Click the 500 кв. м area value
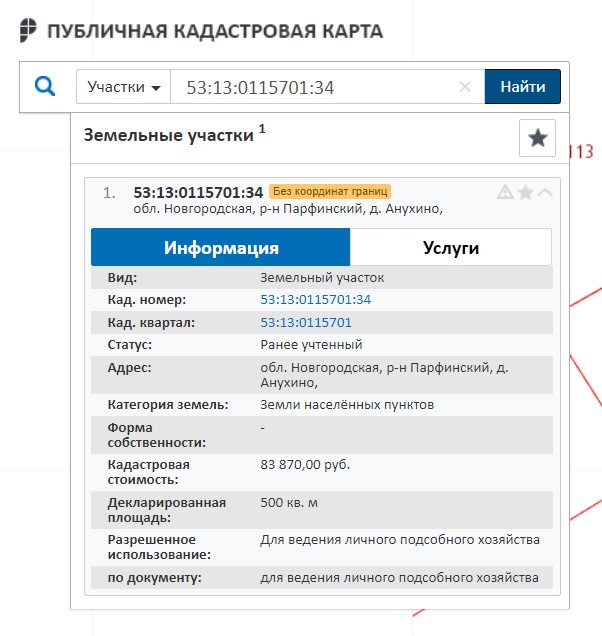 click(289, 503)
